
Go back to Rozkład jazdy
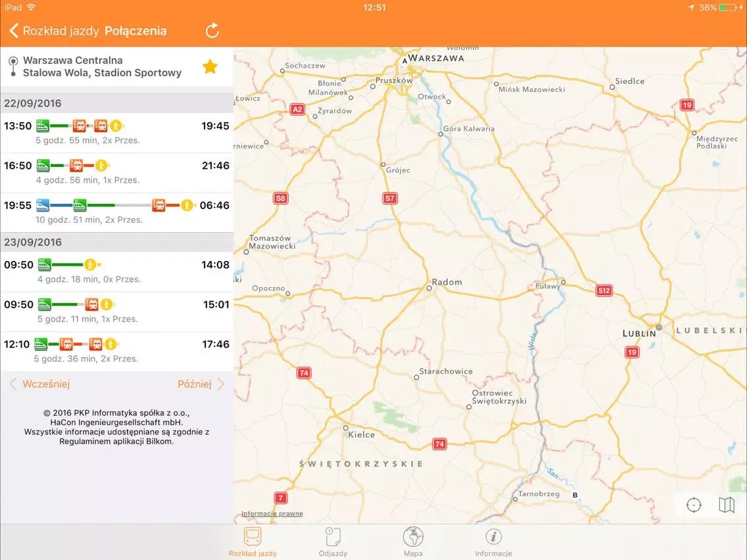coord(54,31)
